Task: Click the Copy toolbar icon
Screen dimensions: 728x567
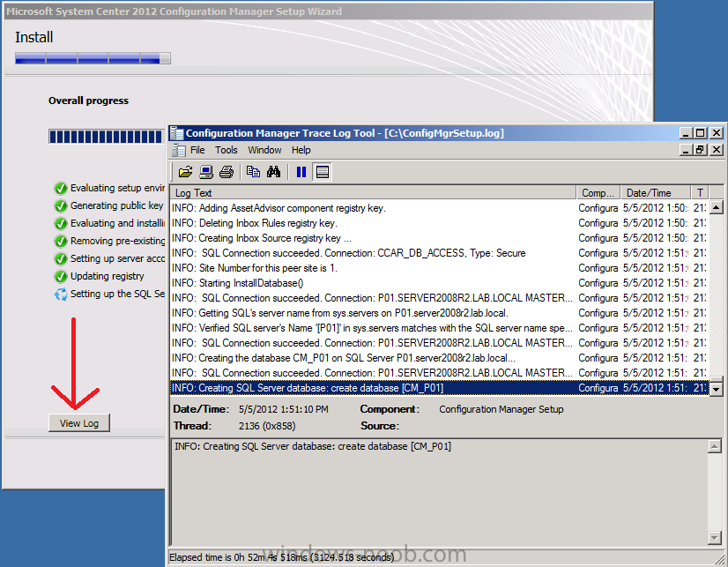Action: pyautogui.click(x=253, y=172)
